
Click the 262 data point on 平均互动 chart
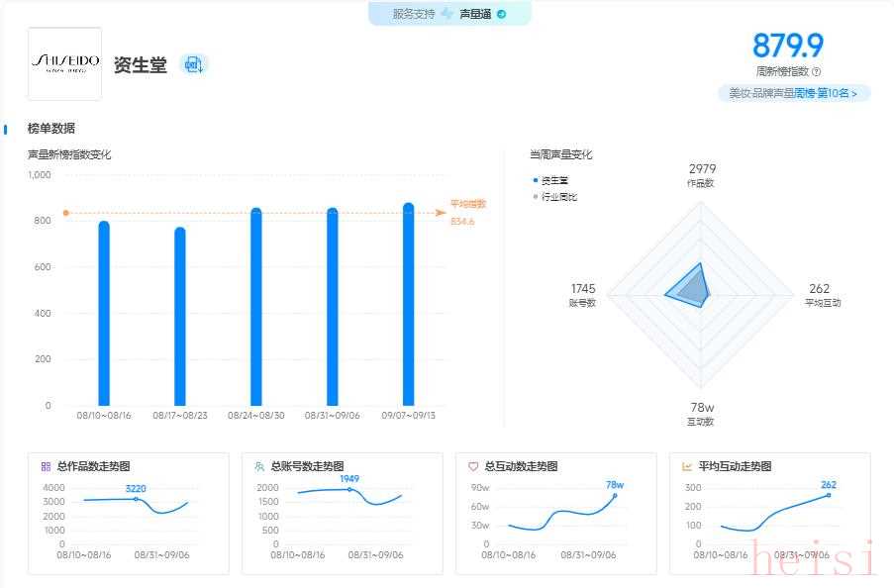click(x=829, y=495)
